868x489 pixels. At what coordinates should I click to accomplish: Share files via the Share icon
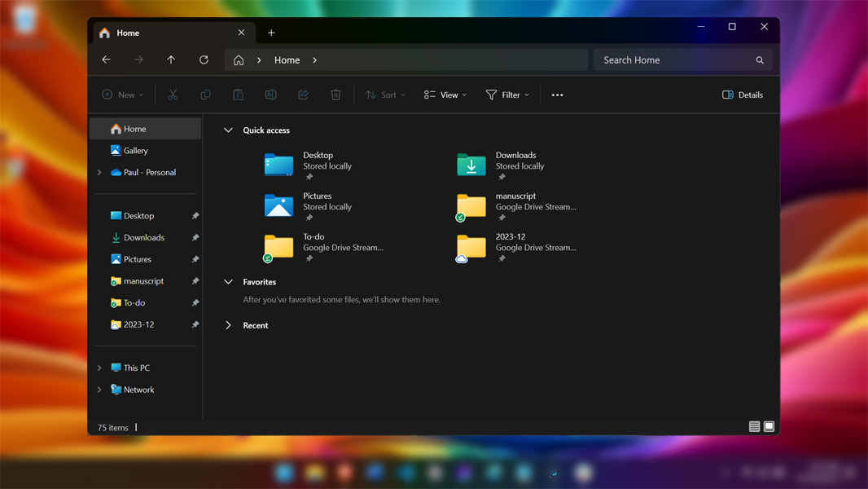[x=303, y=95]
